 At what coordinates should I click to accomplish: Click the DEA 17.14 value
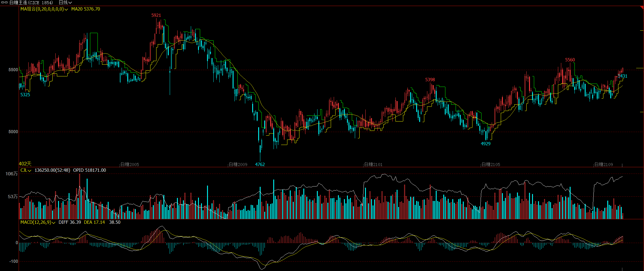point(94,222)
